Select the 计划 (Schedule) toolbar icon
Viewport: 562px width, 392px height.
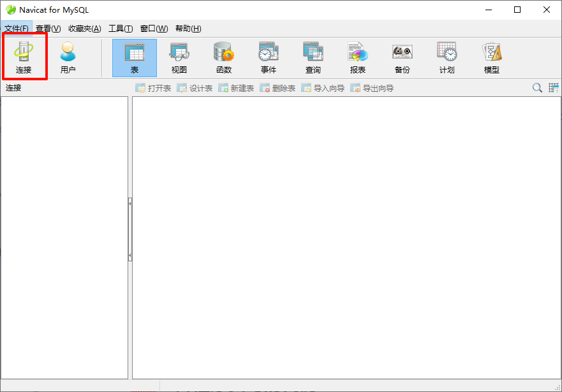pyautogui.click(x=447, y=57)
